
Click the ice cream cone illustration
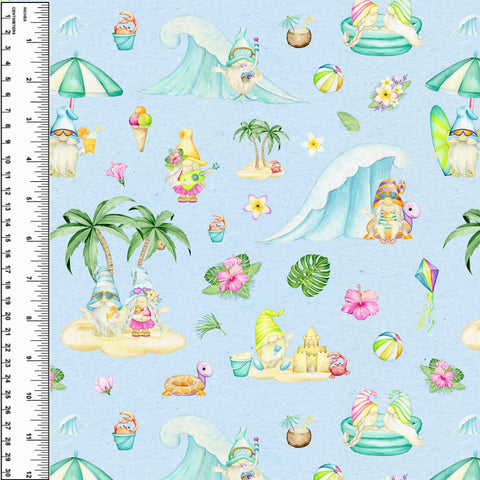(x=140, y=129)
